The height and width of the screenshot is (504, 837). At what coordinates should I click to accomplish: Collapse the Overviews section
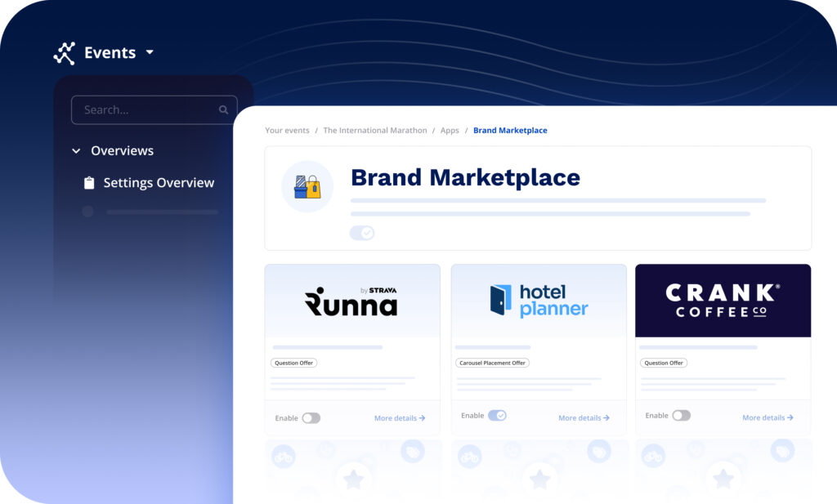click(76, 151)
